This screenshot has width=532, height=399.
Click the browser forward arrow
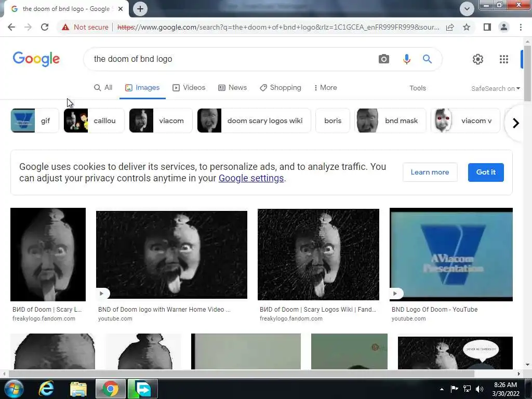click(28, 27)
